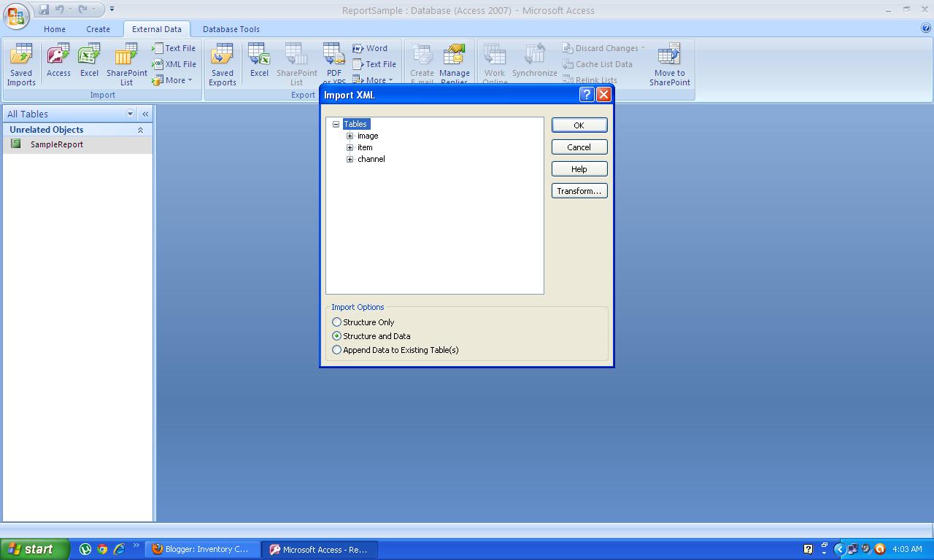The width and height of the screenshot is (934, 560).
Task: Click Cancel in Import XML dialog
Action: tap(579, 147)
